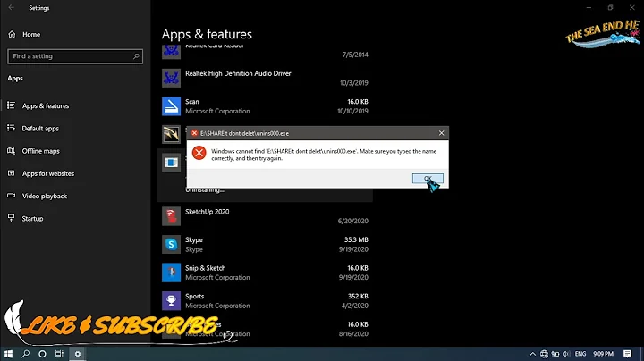Click the Apps & features list icon
The height and width of the screenshot is (361, 644).
click(x=11, y=105)
